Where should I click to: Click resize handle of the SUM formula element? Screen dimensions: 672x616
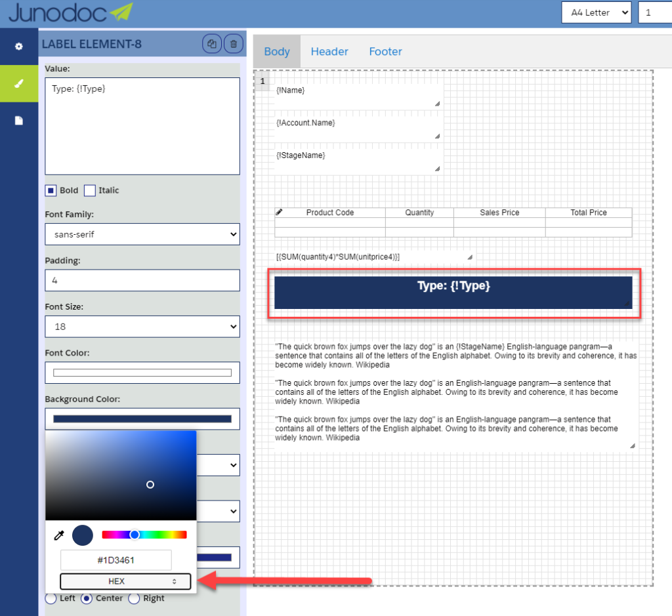470,257
